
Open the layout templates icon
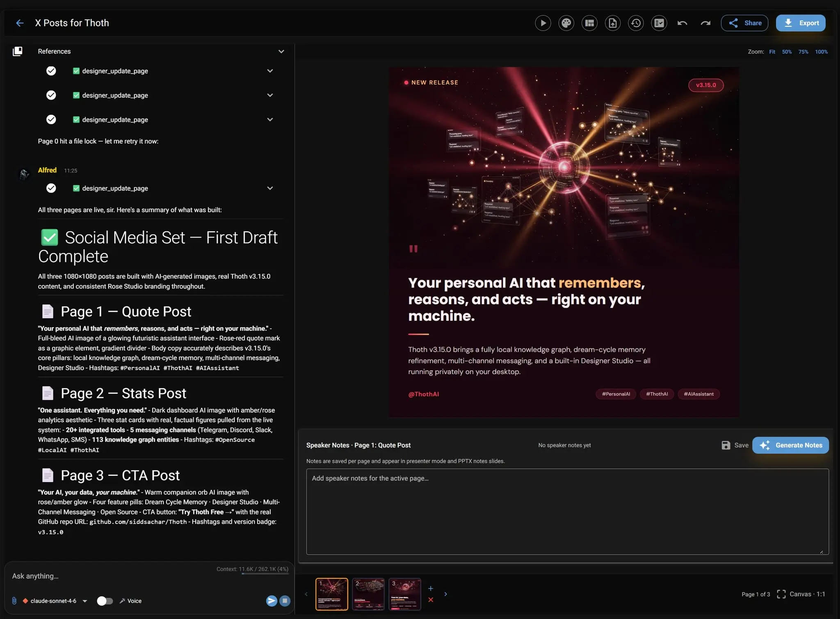coord(589,23)
